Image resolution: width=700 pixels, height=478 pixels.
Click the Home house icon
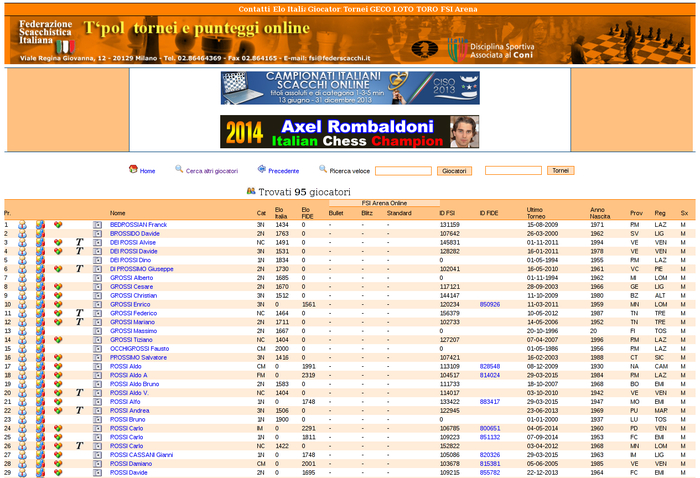click(x=133, y=169)
